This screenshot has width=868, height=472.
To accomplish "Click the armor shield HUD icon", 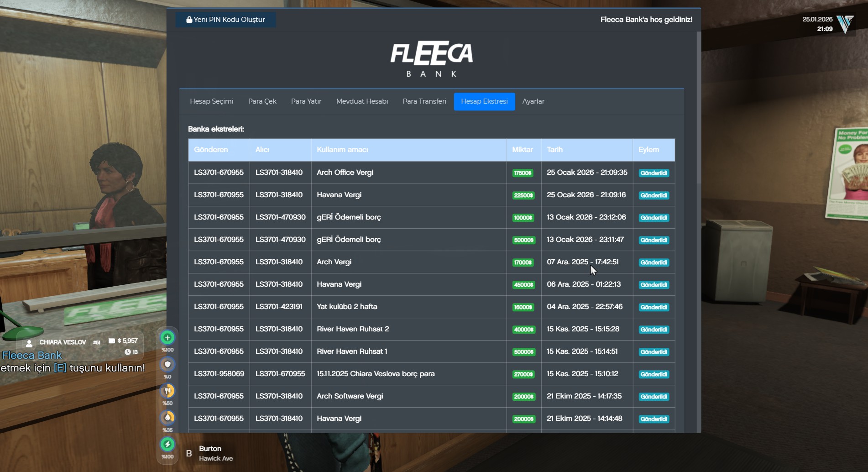I will pyautogui.click(x=167, y=364).
